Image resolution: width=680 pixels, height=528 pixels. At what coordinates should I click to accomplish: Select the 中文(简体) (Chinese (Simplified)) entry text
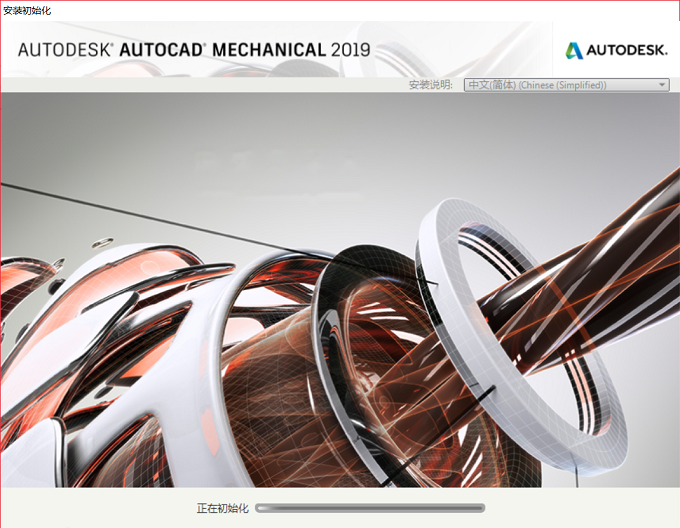537,85
